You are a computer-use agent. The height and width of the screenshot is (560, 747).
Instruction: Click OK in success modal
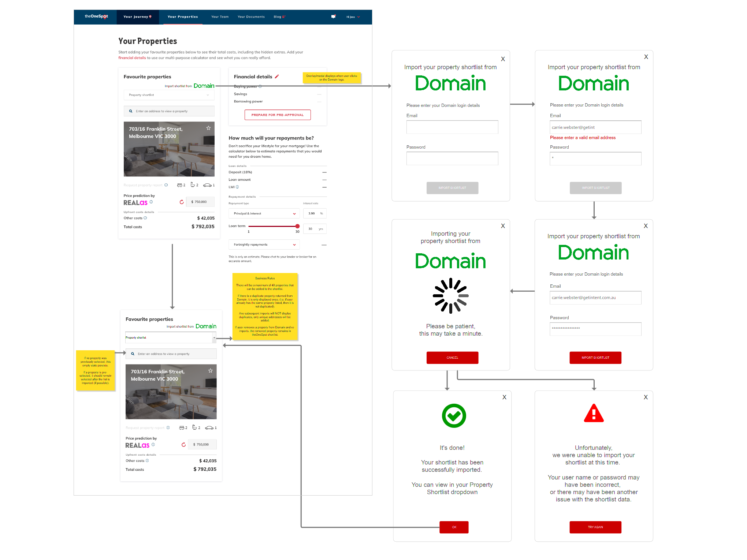454,527
